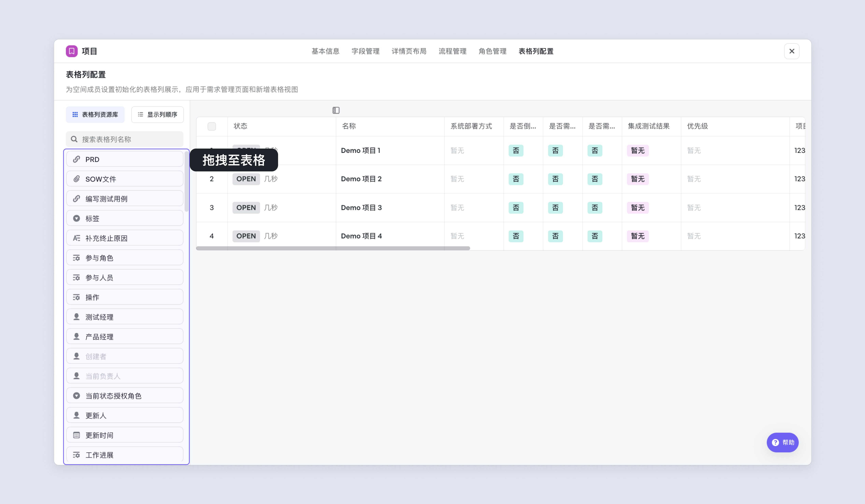Click the settings-list icon beside 参与人员
Screen dimensions: 865x504
tap(77, 277)
